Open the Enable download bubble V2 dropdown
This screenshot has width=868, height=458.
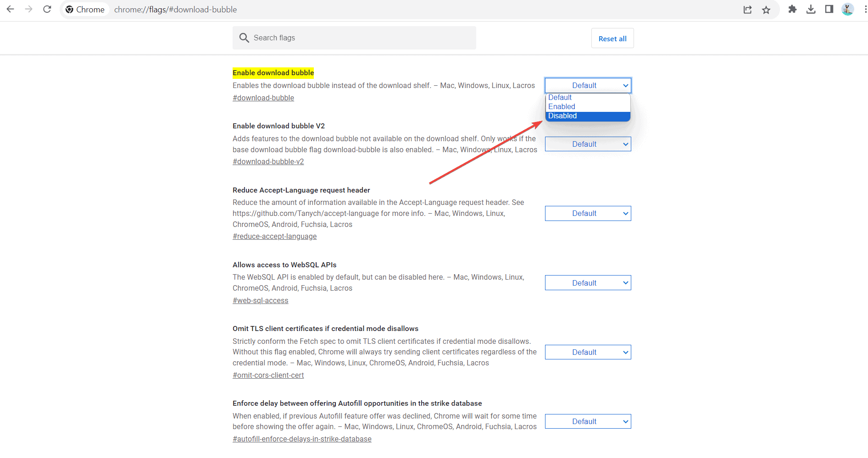[588, 144]
